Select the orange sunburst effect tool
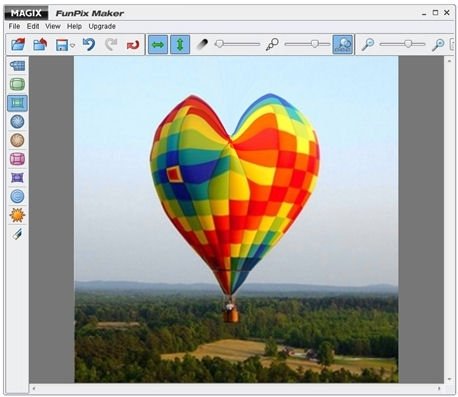Image resolution: width=458 pixels, height=397 pixels. coord(17,215)
